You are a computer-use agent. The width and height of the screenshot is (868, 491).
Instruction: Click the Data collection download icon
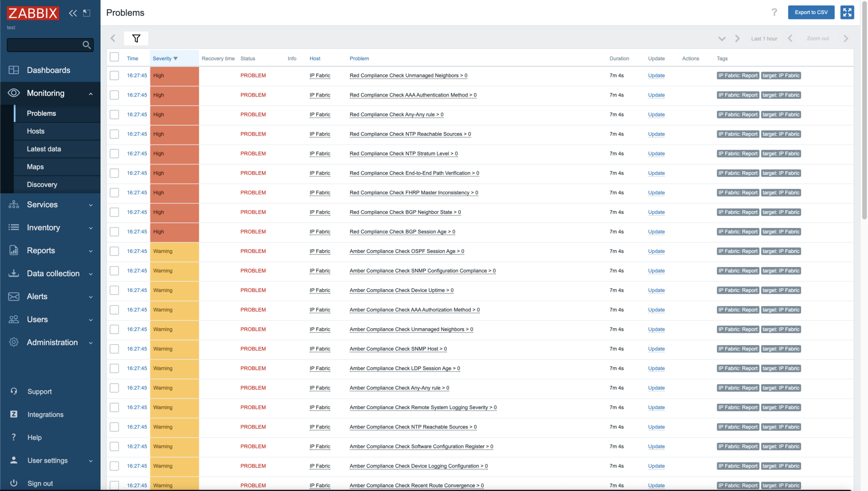pyautogui.click(x=14, y=273)
